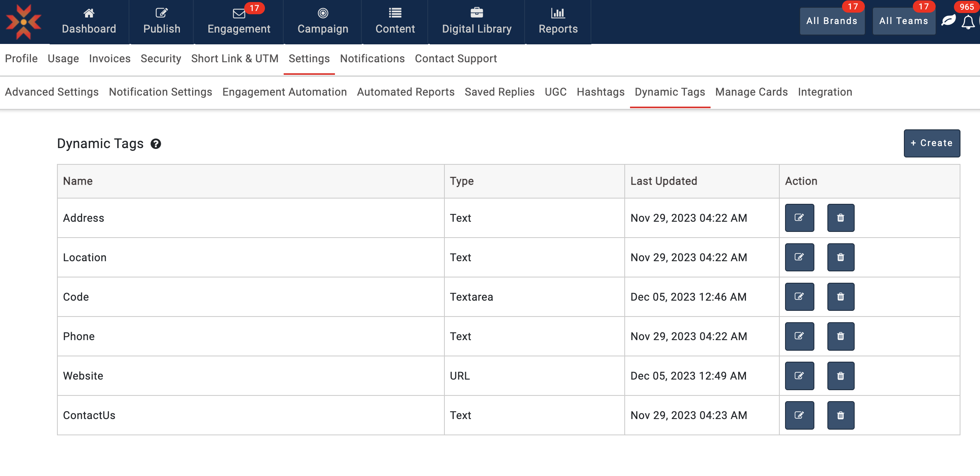Click the leaf icon in header
The image size is (980, 476).
tap(948, 20)
